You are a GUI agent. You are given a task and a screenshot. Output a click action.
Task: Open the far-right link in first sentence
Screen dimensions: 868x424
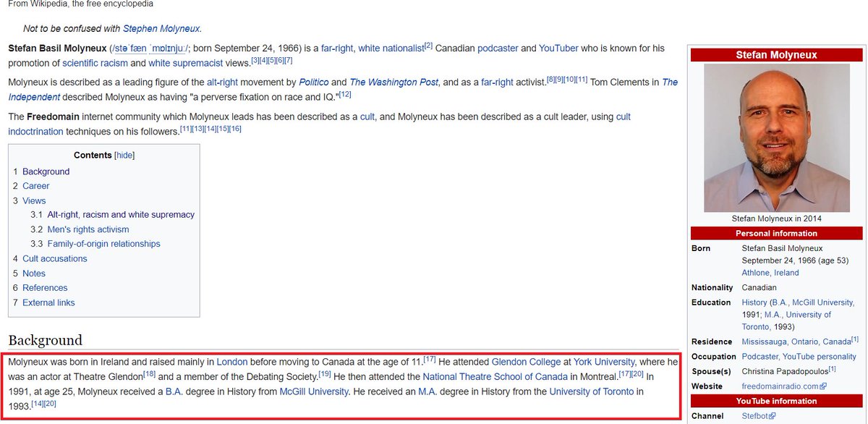(x=338, y=48)
